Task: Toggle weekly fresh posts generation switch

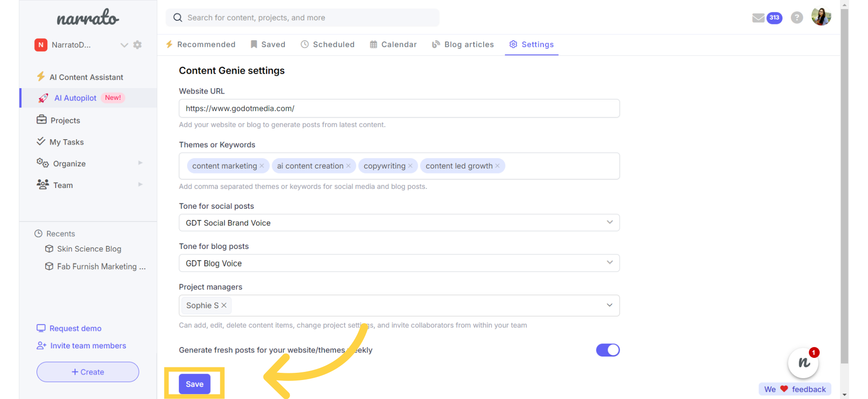Action: click(608, 350)
